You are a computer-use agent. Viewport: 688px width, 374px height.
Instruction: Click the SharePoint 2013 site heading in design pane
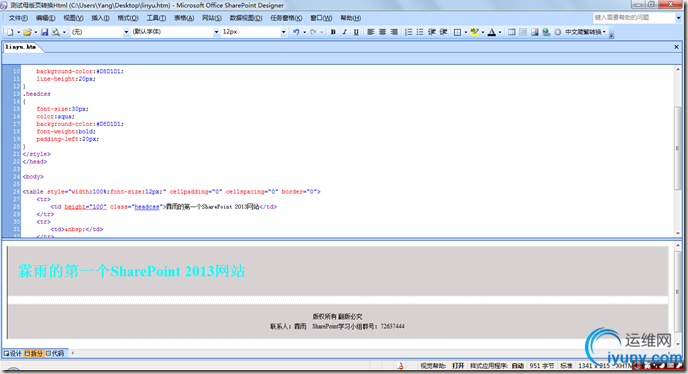click(x=131, y=271)
